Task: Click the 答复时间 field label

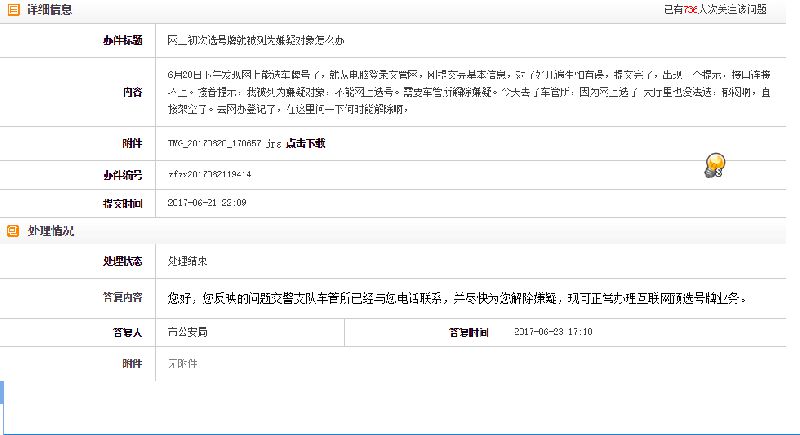Action: tap(468, 331)
